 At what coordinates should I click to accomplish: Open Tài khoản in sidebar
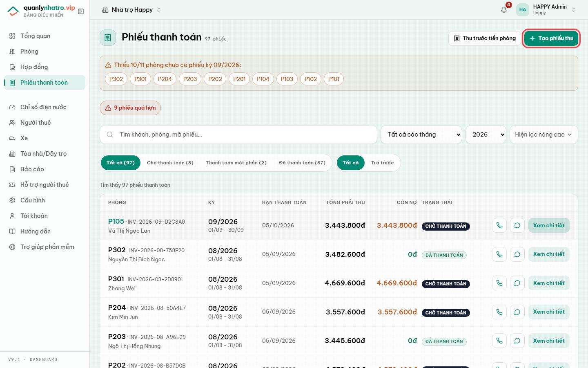tap(45, 216)
